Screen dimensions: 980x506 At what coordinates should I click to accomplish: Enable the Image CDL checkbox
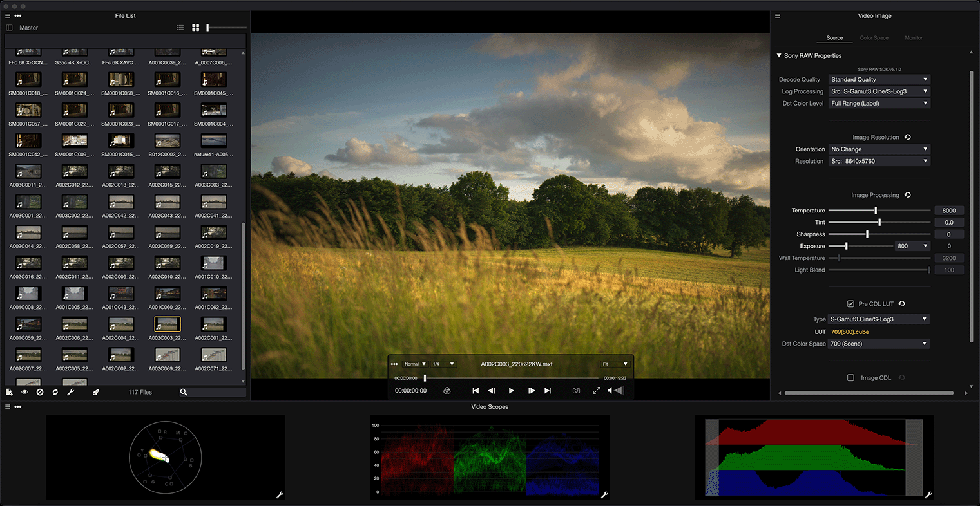click(x=850, y=378)
